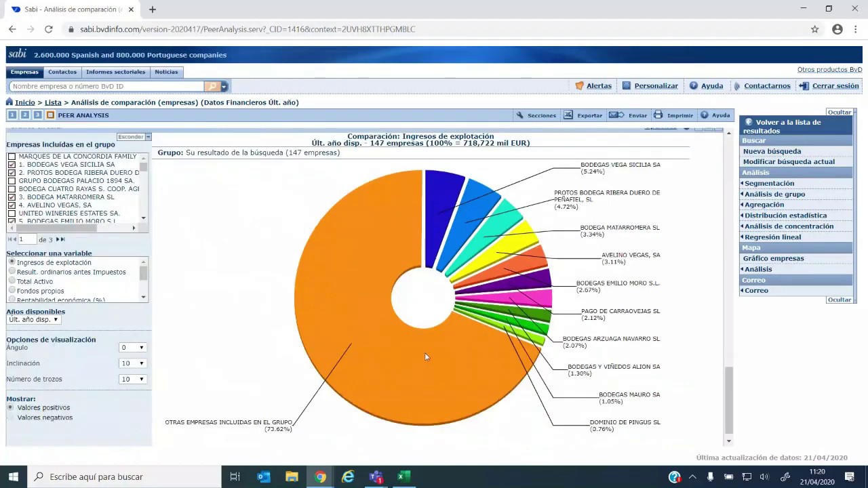Image resolution: width=868 pixels, height=488 pixels.
Task: Check MARQUES DE LA CONCORDIA FAMILY checkbox
Action: pos(12,157)
